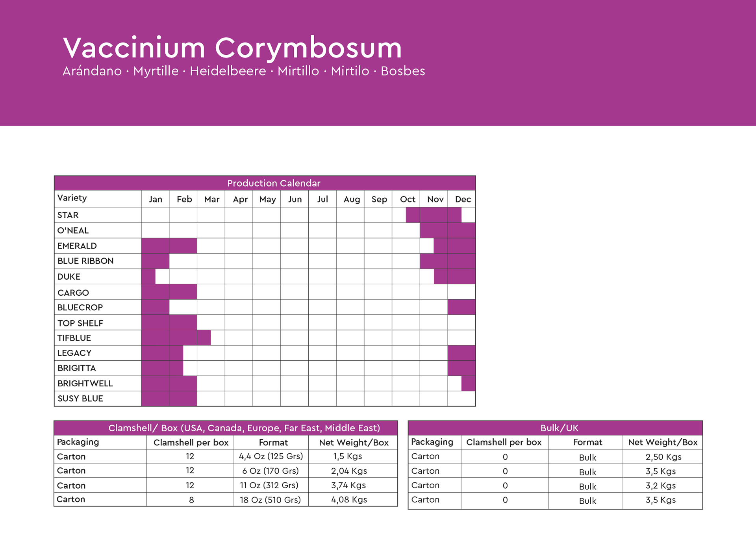Viewport: 756px width, 534px height.
Task: Select the Variety column header
Action: coord(72,198)
